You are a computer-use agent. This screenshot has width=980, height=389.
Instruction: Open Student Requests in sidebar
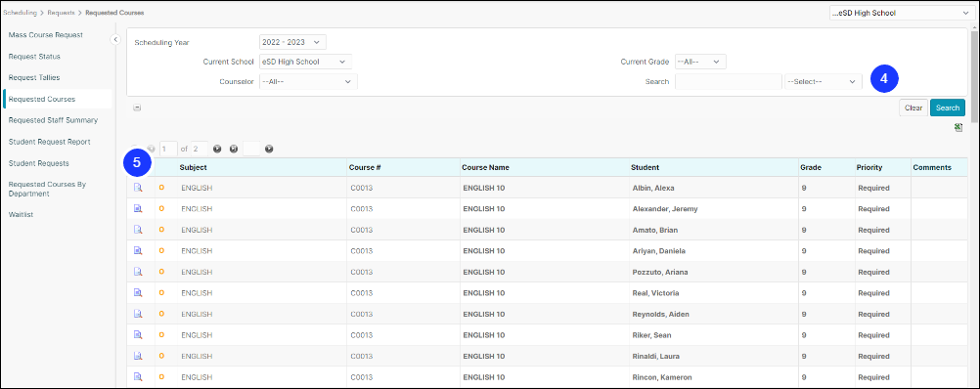click(x=39, y=163)
